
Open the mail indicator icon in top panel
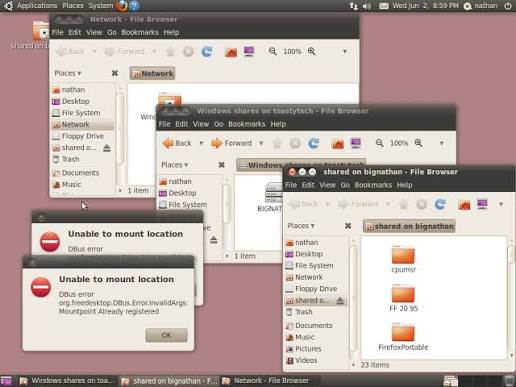coord(384,6)
